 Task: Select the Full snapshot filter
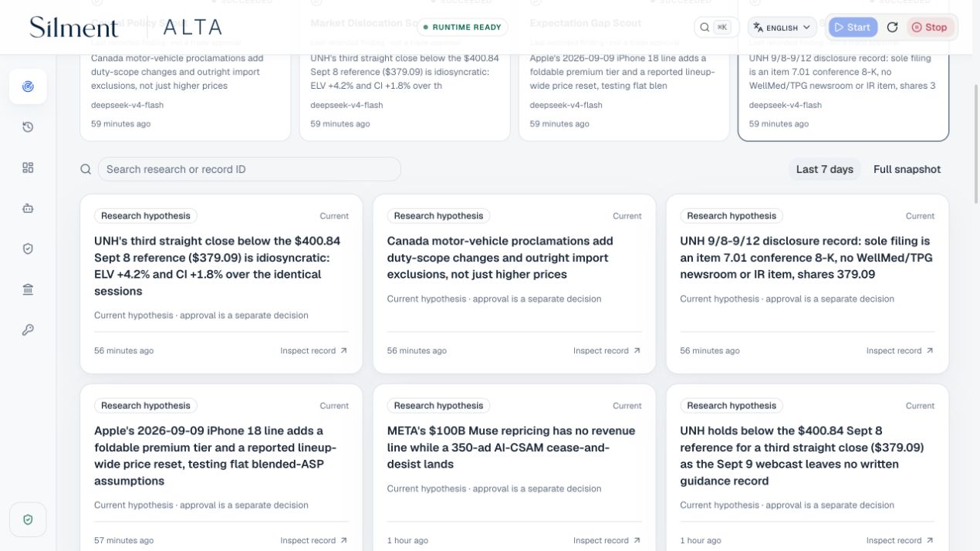click(907, 169)
